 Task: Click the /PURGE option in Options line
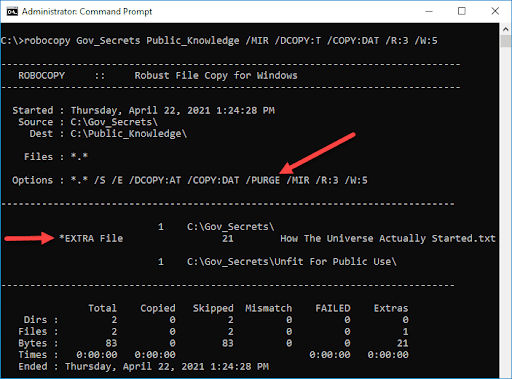pos(263,180)
